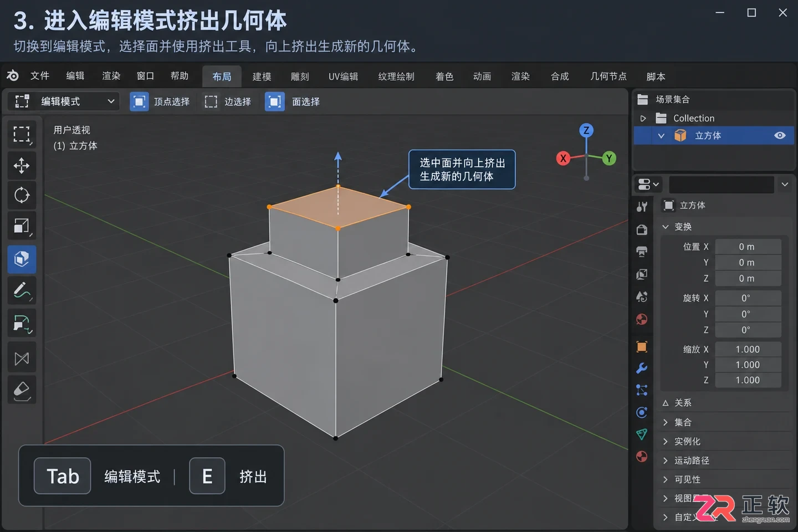798x532 pixels.
Task: Expand the 运动路径 panel
Action: (666, 460)
